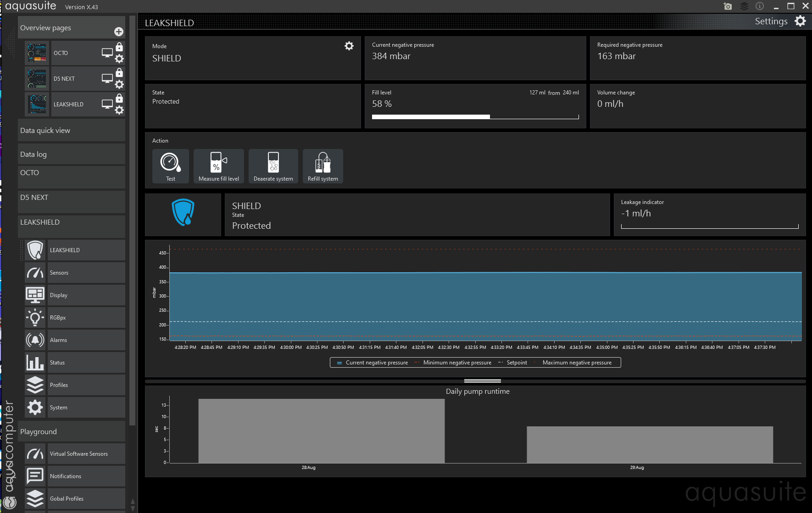Toggle desktop display for LEAKSHIELD overview page
Screen dimensions: 812x513
[107, 104]
